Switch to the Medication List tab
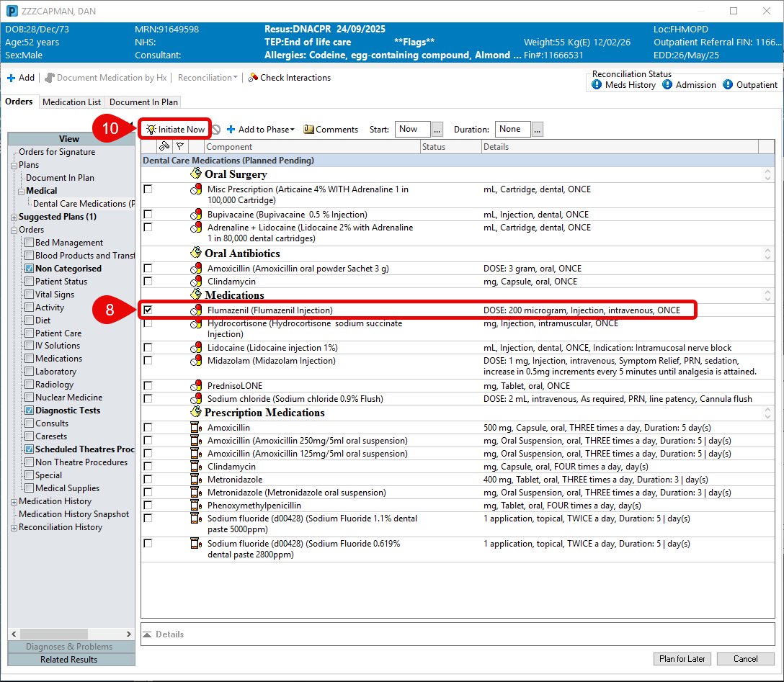Image resolution: width=784 pixels, height=682 pixels. pyautogui.click(x=71, y=102)
